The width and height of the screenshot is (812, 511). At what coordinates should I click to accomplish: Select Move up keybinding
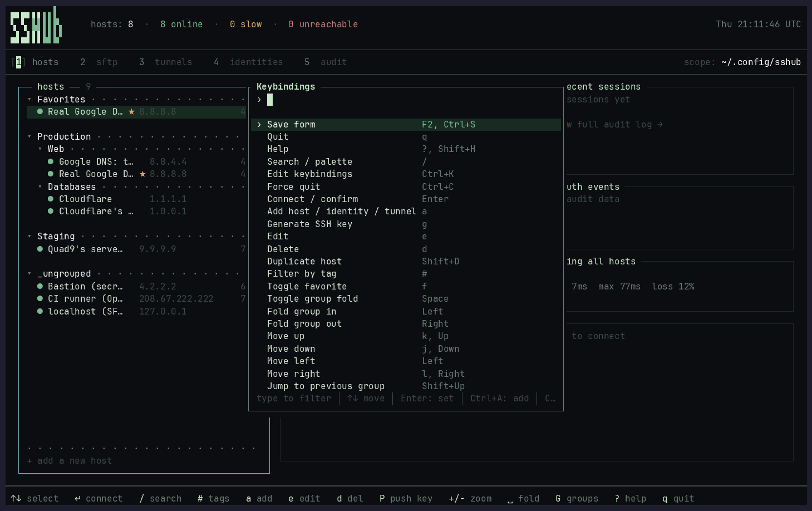point(406,336)
